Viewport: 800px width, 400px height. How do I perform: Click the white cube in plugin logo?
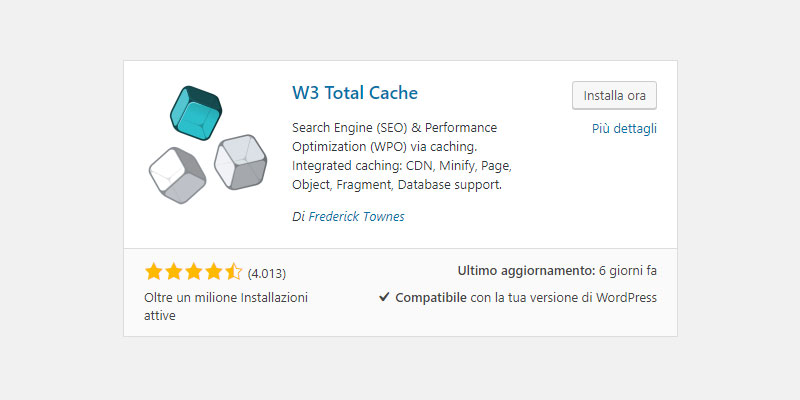178,176
